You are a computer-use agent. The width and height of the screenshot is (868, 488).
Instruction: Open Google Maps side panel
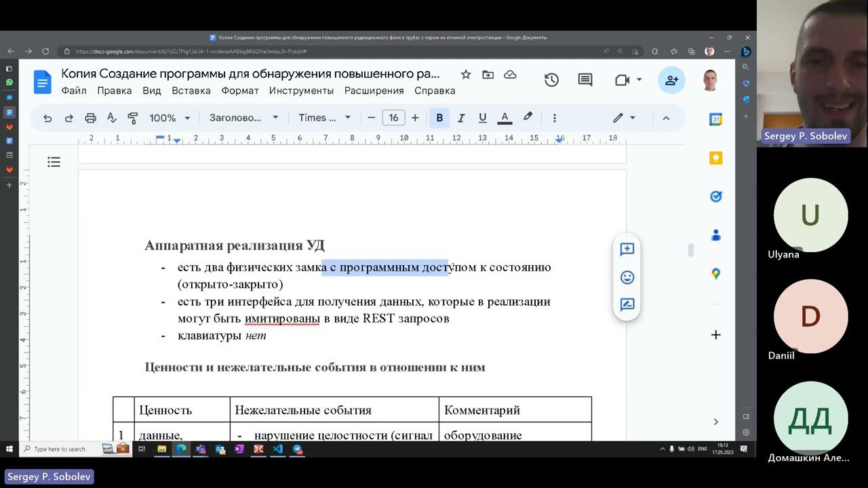715,274
